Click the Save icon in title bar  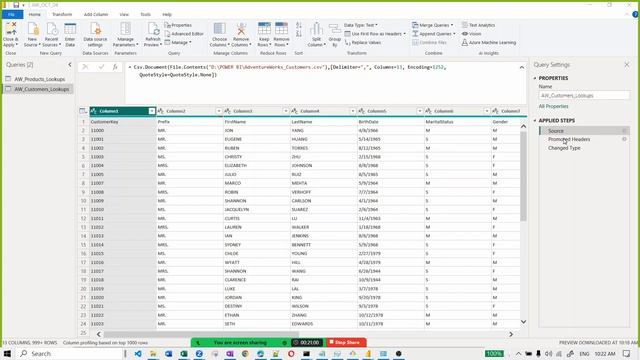[16, 5]
